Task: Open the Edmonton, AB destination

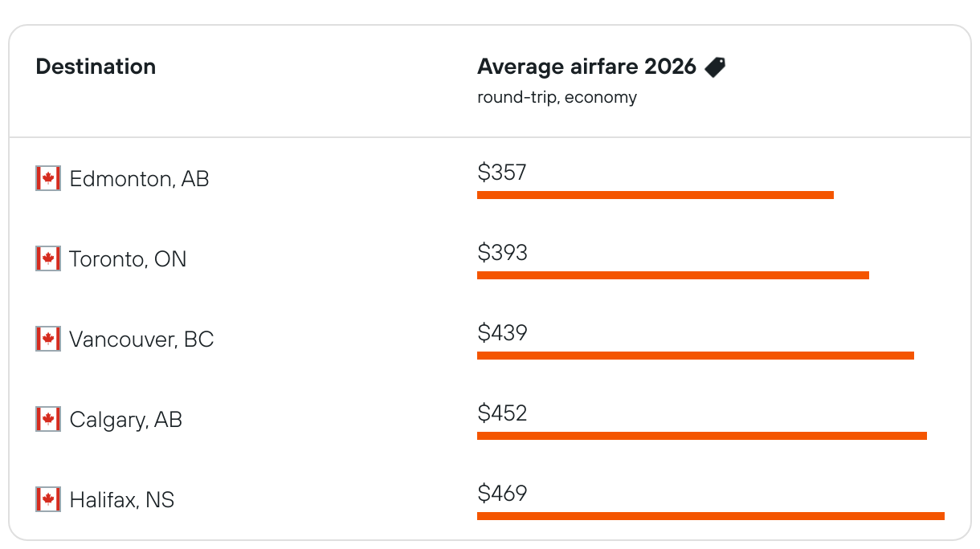Action: point(139,179)
